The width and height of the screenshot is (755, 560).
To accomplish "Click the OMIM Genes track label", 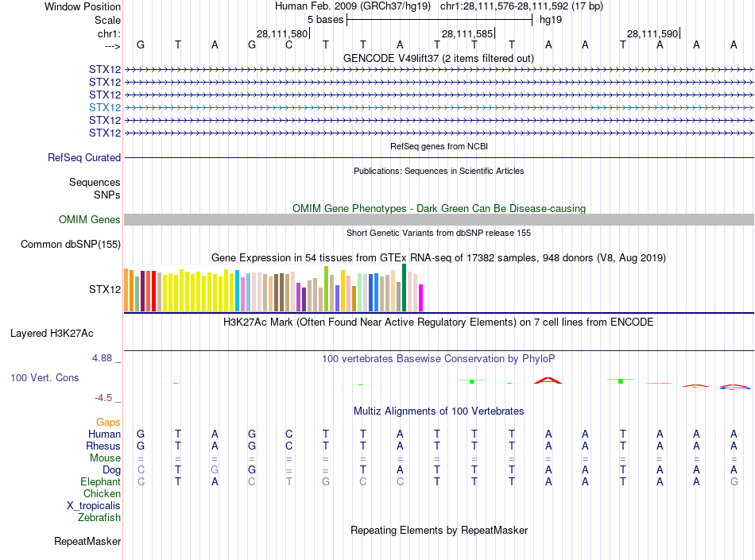I will click(x=90, y=220).
